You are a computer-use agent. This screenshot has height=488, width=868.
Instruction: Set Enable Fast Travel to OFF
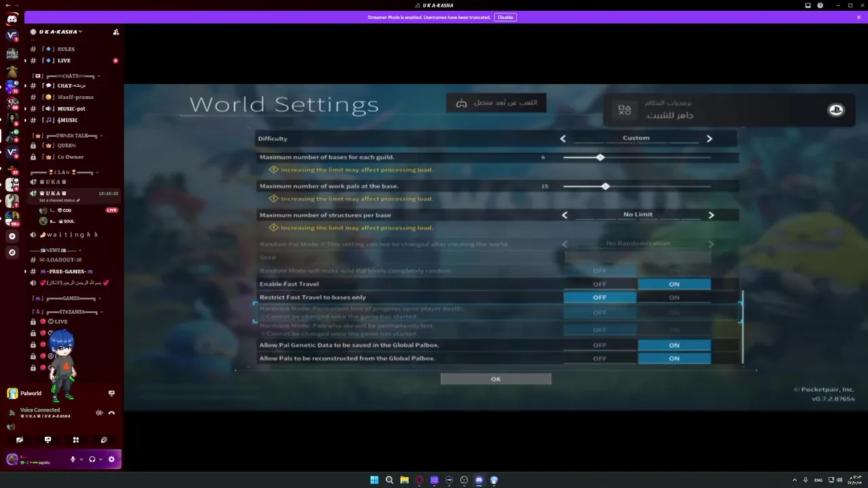pyautogui.click(x=599, y=284)
